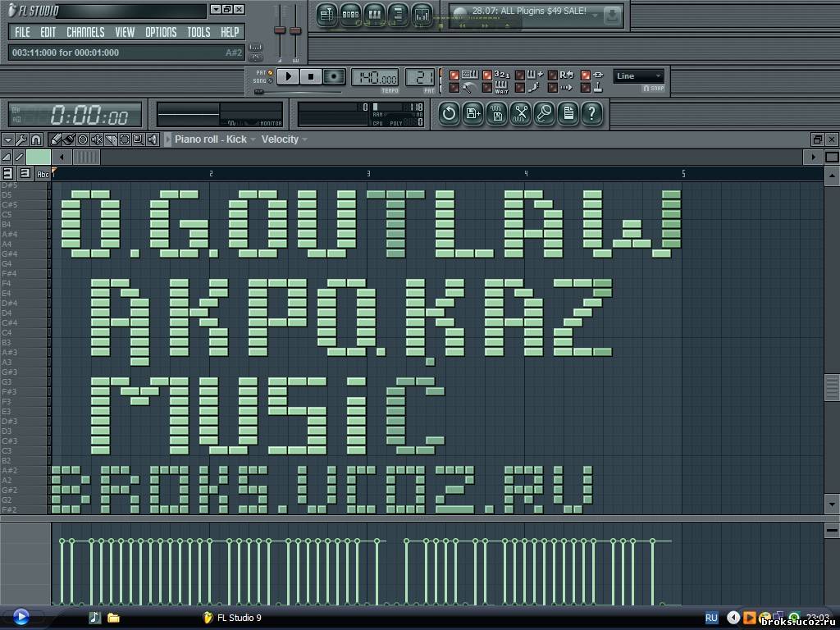The height and width of the screenshot is (630, 840).
Task: Open the HELP menu
Action: point(230,33)
